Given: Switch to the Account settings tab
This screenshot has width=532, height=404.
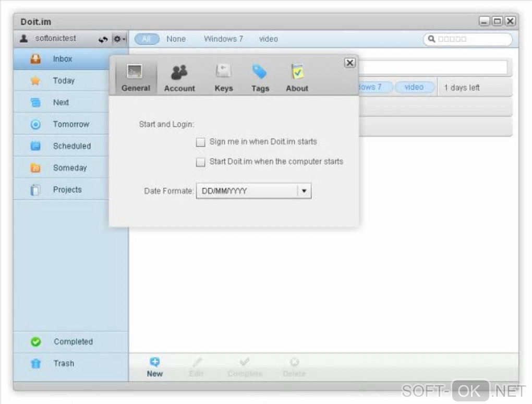Looking at the screenshot, I should 179,78.
